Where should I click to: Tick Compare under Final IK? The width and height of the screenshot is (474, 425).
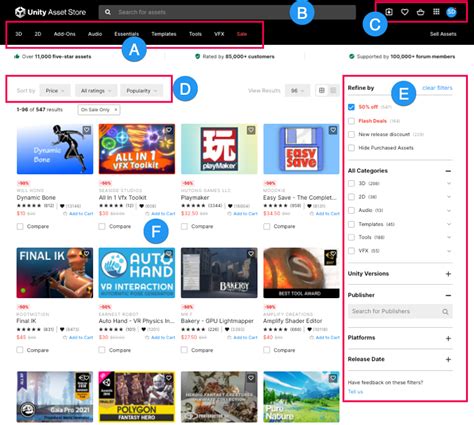[20, 350]
